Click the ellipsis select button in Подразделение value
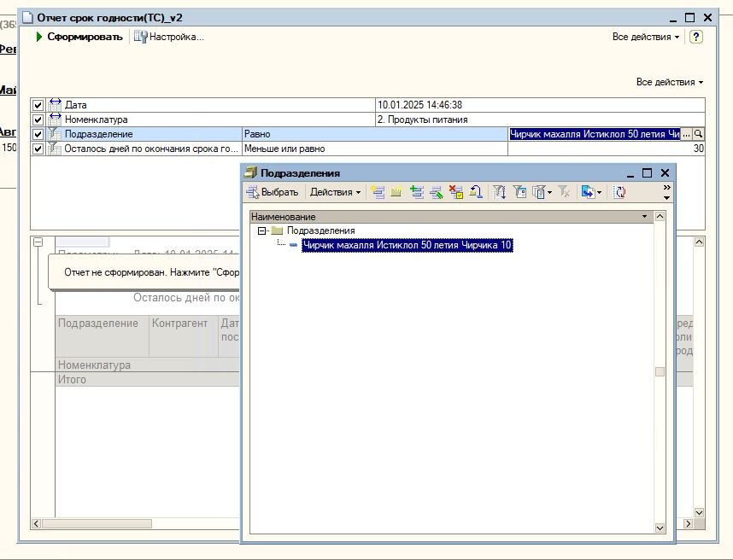The height and width of the screenshot is (560, 733). 686,135
